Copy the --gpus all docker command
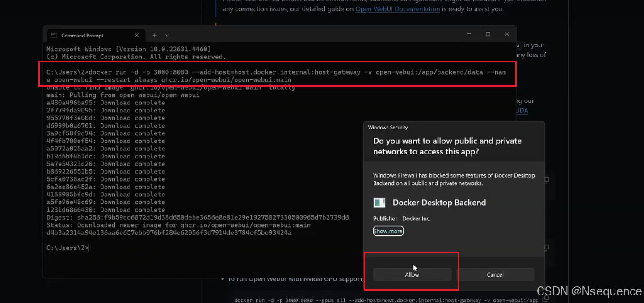 (x=546, y=299)
